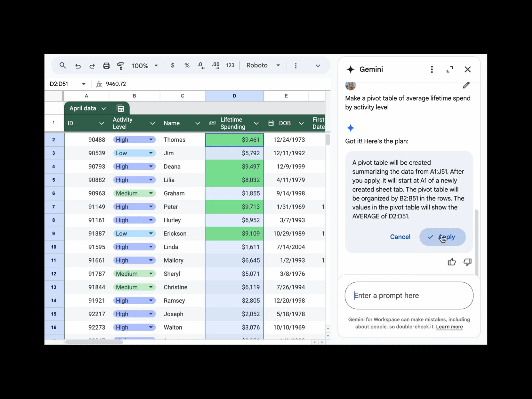Open the Lifetime Spending column dropdown
This screenshot has height=399, width=532.
(256, 123)
